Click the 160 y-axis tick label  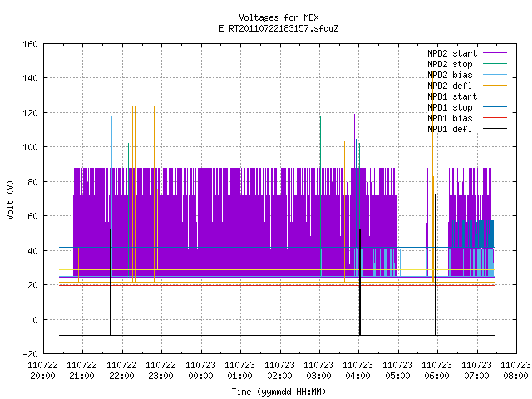coord(30,44)
